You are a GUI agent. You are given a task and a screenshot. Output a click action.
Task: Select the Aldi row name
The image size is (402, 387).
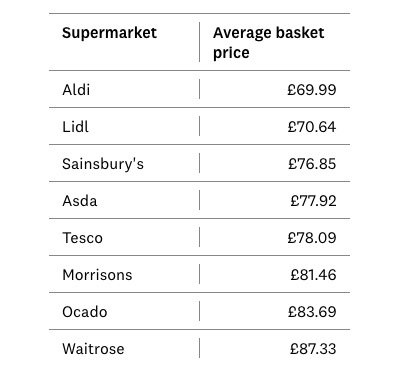point(76,90)
